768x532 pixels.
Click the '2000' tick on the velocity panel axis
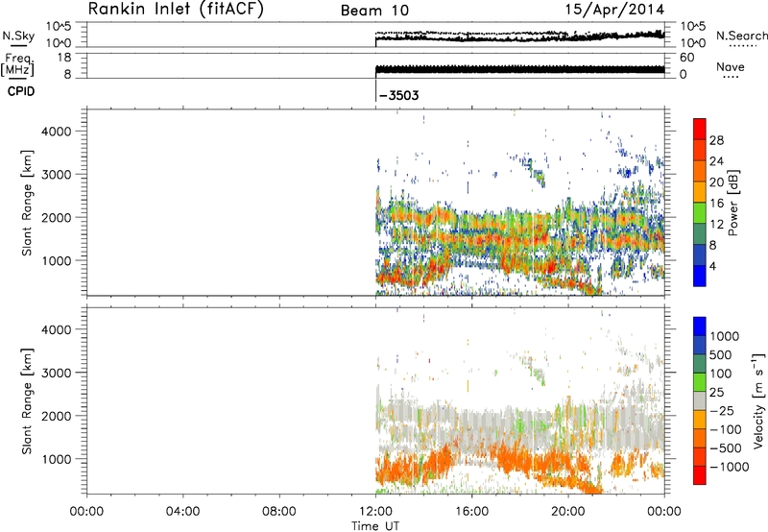click(57, 416)
